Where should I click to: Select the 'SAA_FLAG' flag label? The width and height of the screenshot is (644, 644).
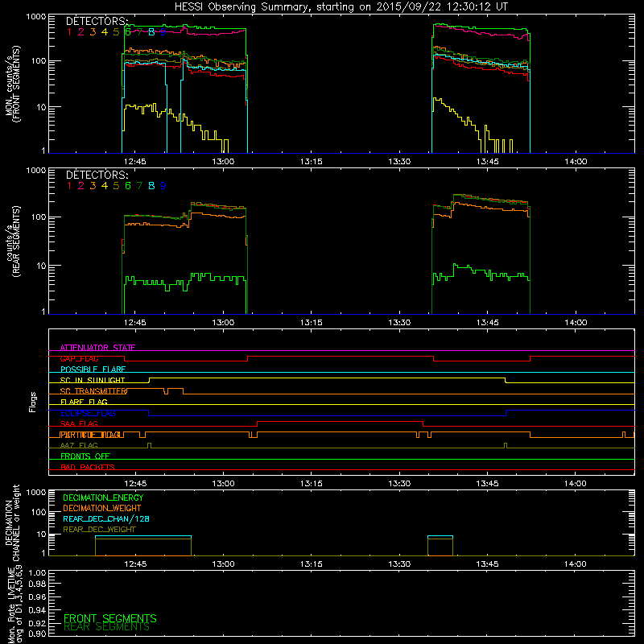[x=79, y=424]
